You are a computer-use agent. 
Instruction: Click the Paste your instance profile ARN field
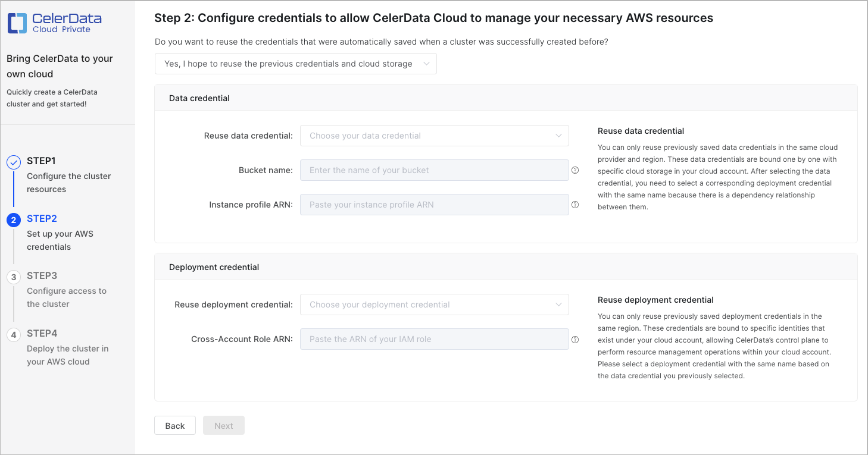(x=435, y=205)
